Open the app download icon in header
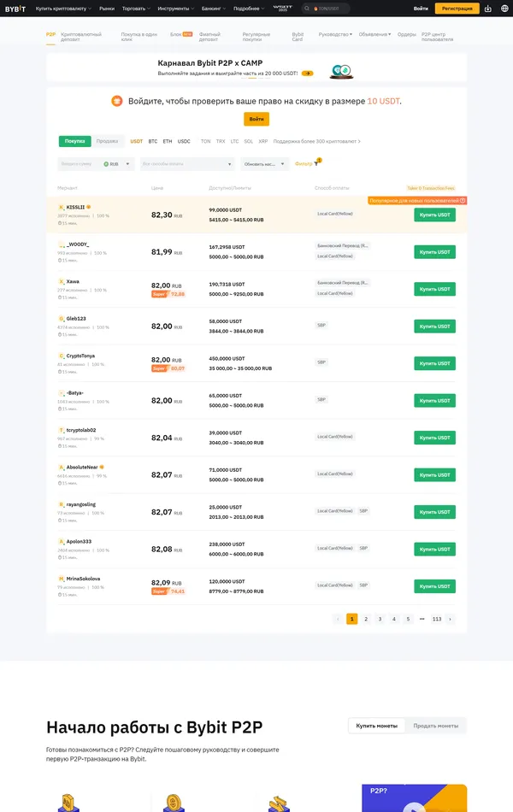The width and height of the screenshot is (513, 812). [x=487, y=9]
